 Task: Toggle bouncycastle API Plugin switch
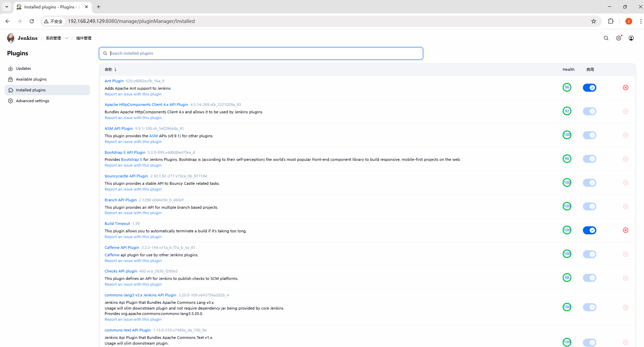pos(590,183)
